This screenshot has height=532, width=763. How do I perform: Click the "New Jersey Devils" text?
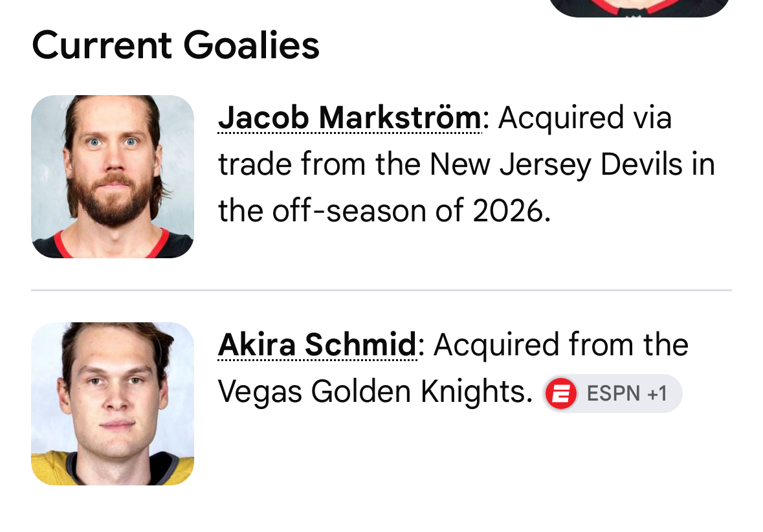[x=572, y=164]
